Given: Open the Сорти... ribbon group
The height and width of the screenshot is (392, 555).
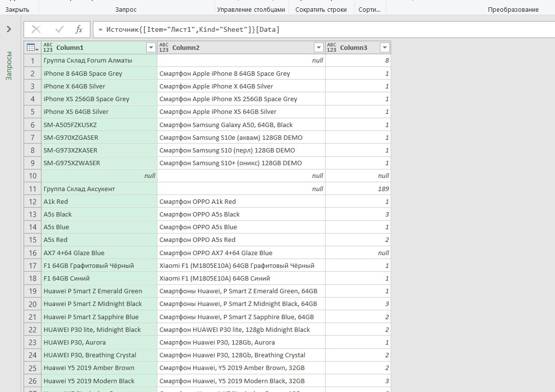Looking at the screenshot, I should 369,10.
